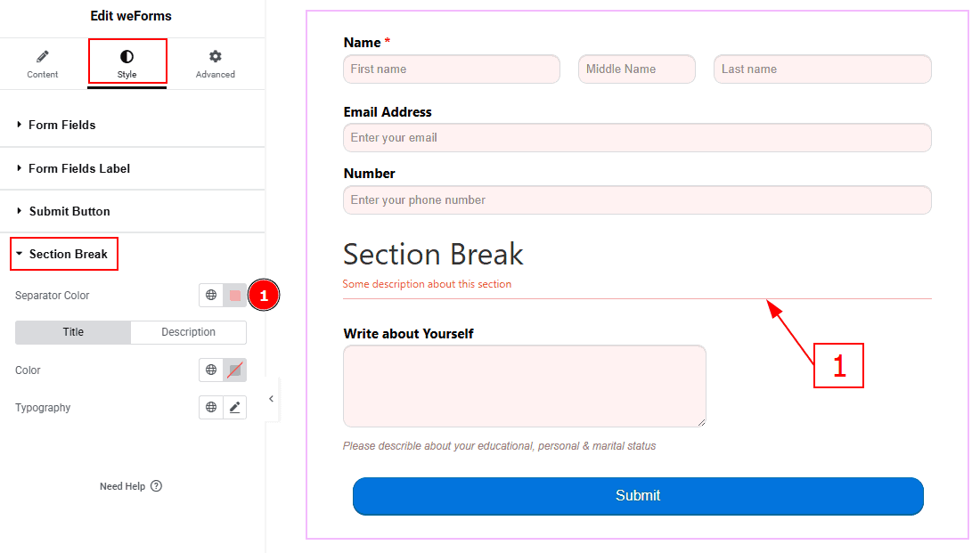The height and width of the screenshot is (553, 980).
Task: Open the Advanced gear tab
Action: click(x=215, y=64)
